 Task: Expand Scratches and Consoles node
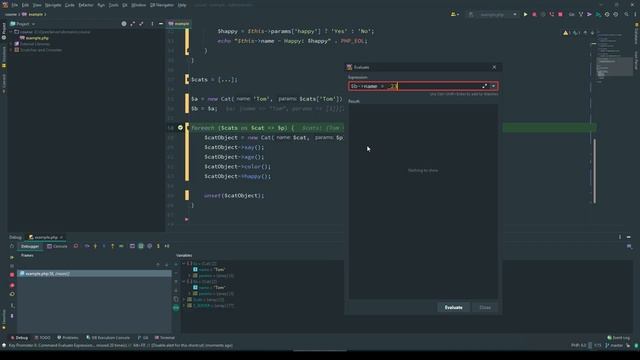[x=11, y=50]
